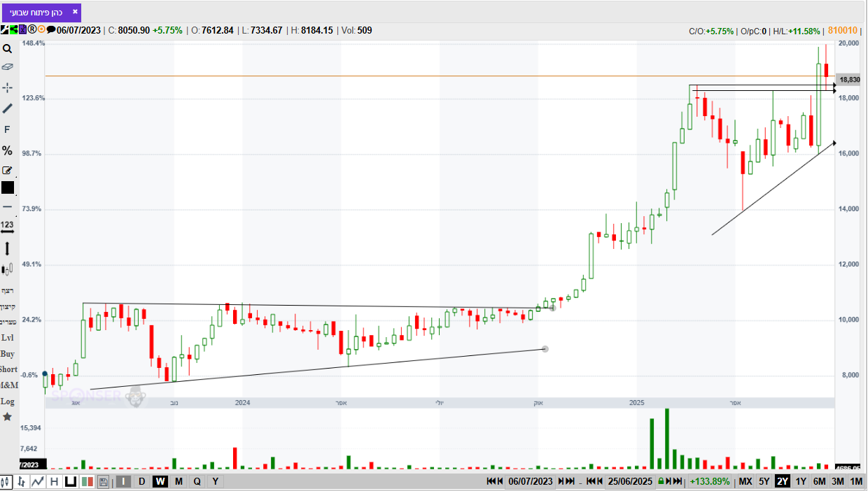
Task: Click the Short option in sidebar
Action: point(8,369)
